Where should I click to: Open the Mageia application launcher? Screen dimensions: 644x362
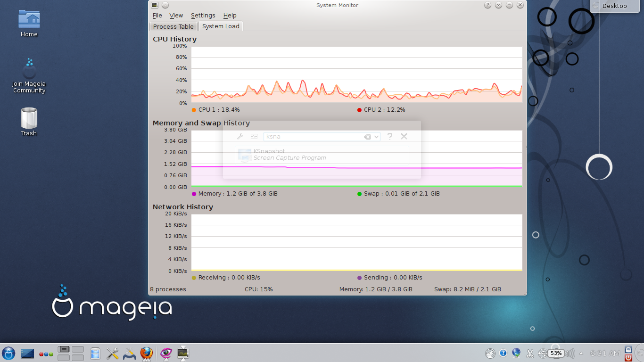click(x=8, y=353)
